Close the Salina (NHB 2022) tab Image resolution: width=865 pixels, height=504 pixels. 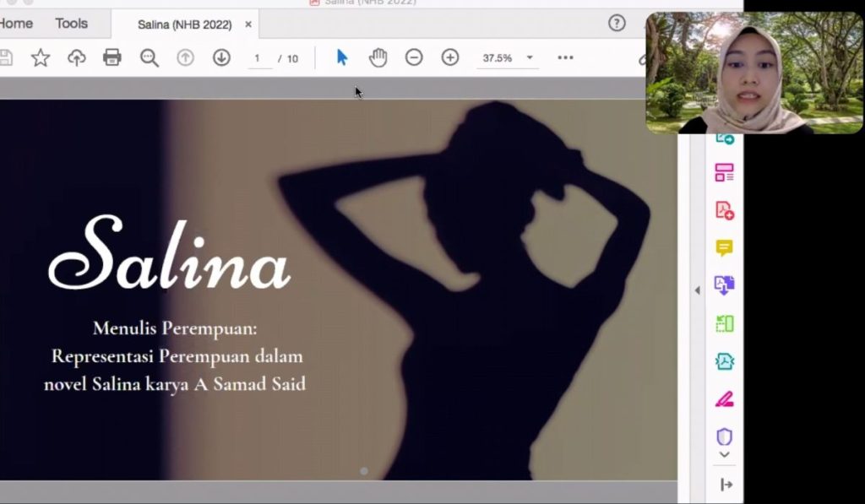click(248, 24)
